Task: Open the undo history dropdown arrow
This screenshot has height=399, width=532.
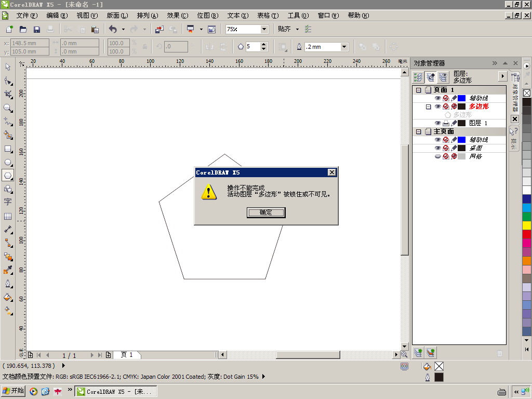Action: pos(123,29)
